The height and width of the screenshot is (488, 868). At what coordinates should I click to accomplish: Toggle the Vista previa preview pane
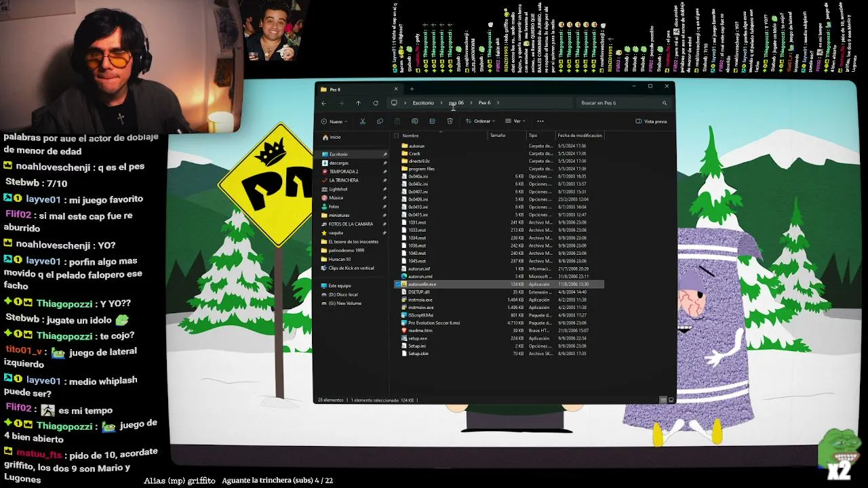(x=652, y=121)
